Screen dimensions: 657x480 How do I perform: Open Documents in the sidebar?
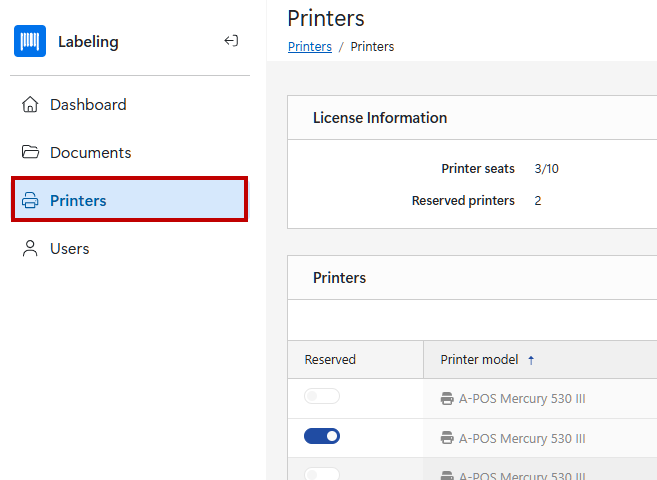click(x=90, y=153)
